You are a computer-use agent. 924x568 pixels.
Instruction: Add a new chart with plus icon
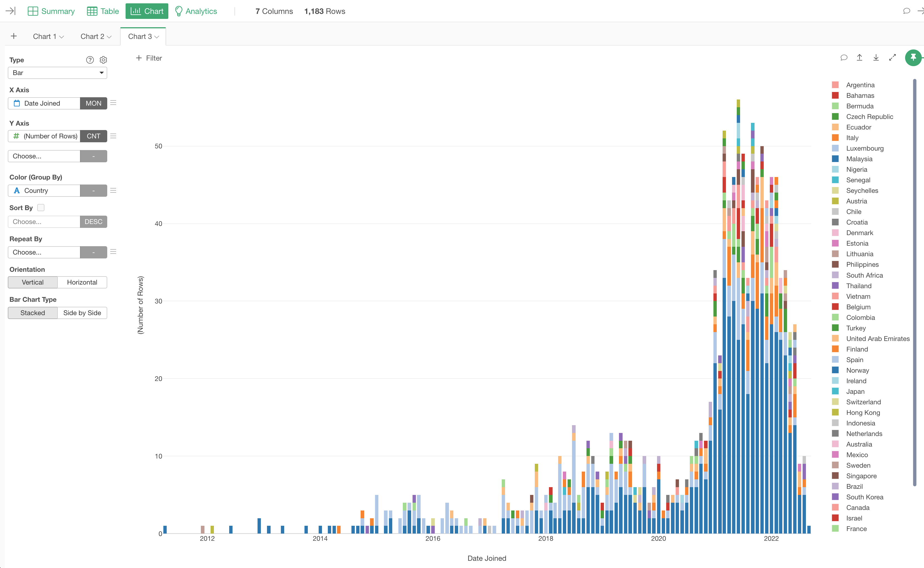point(14,36)
